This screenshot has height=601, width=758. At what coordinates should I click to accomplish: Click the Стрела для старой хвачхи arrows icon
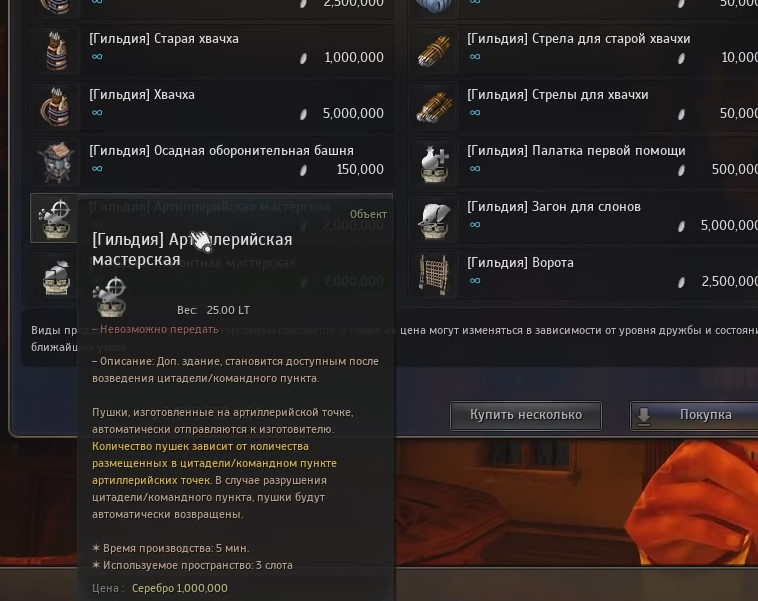pyautogui.click(x=434, y=50)
